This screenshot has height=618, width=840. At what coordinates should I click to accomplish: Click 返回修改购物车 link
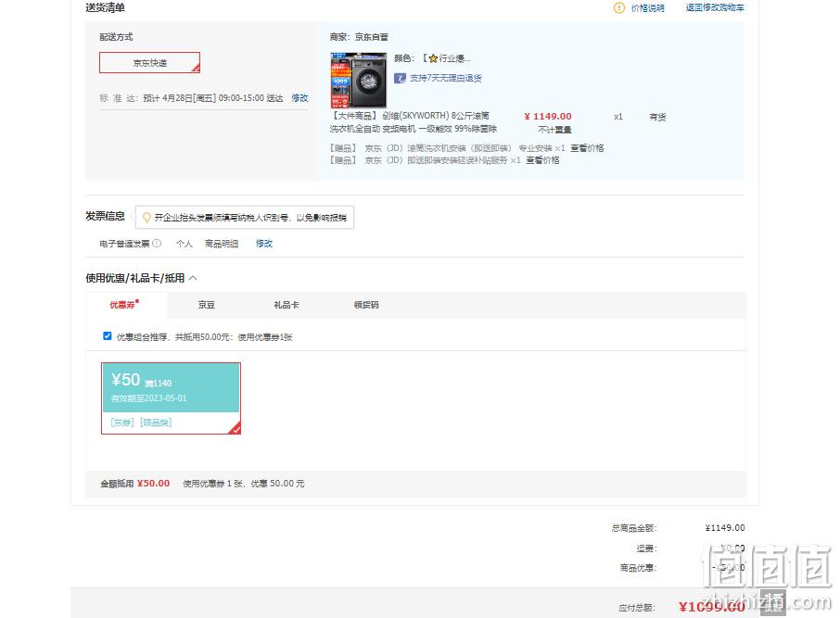715,8
